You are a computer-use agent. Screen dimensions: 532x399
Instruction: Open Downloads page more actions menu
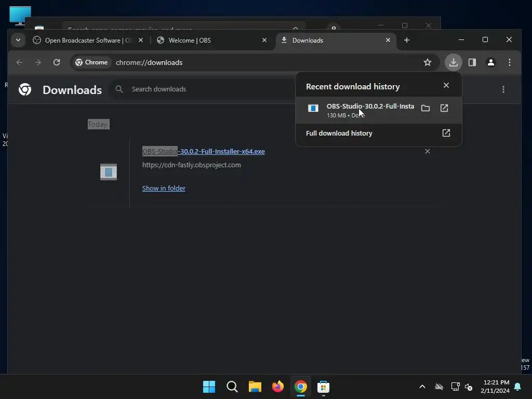coord(503,89)
